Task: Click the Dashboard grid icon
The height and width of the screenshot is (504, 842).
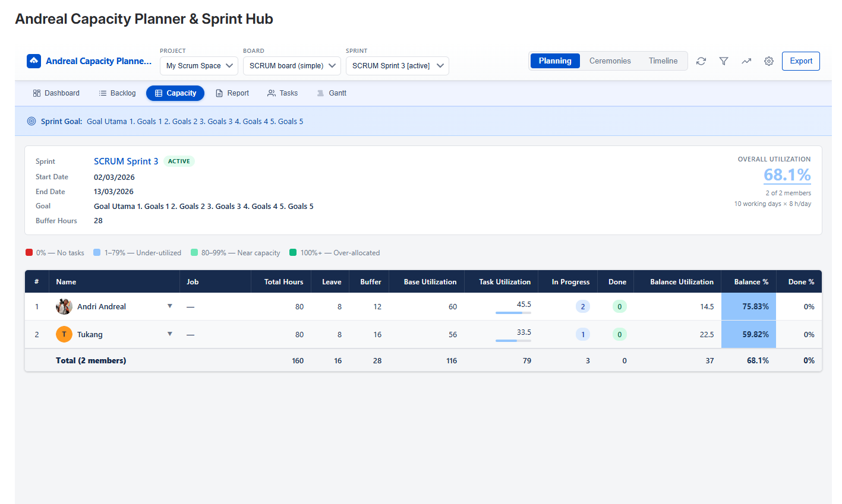Action: (x=36, y=93)
